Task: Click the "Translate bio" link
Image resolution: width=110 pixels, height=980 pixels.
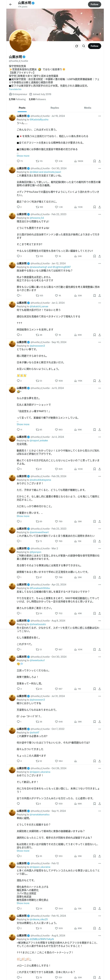Action: (15, 89)
